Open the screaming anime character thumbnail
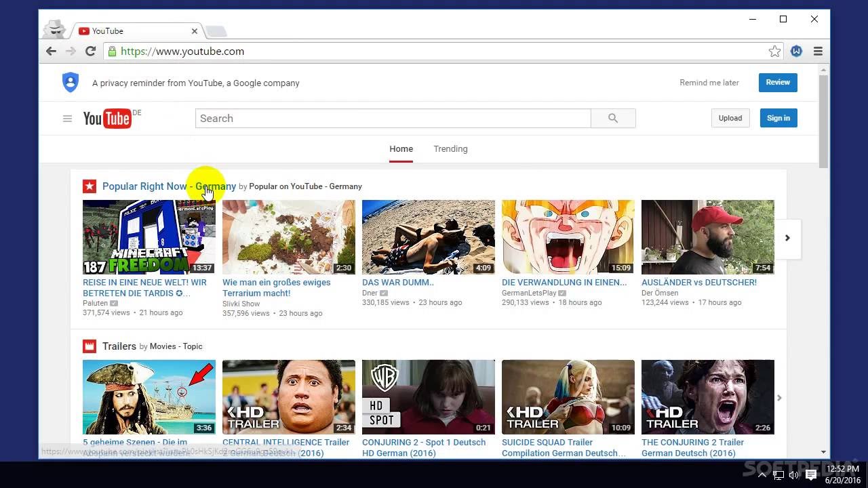 pos(568,237)
